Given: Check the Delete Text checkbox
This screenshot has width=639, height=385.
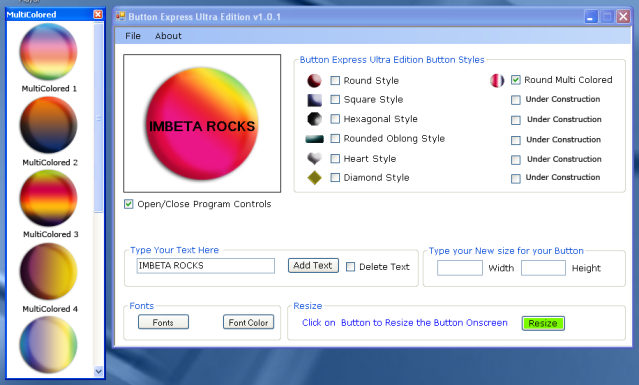Looking at the screenshot, I should point(350,267).
